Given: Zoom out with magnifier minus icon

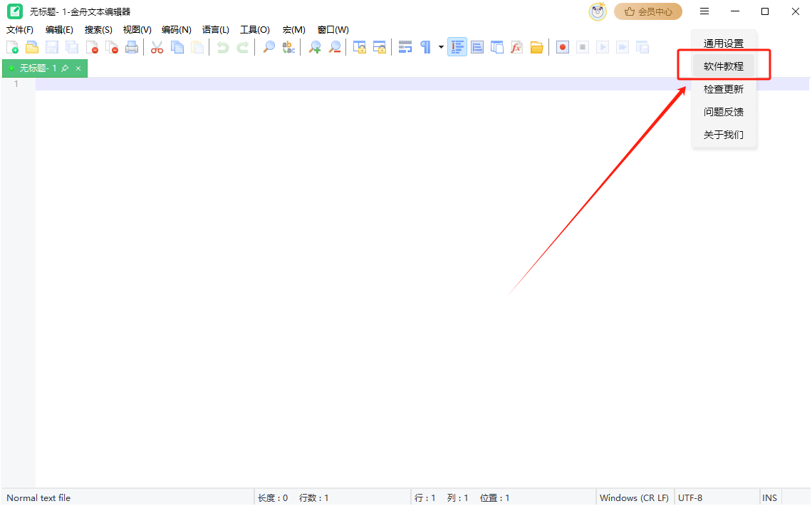Looking at the screenshot, I should coord(335,48).
